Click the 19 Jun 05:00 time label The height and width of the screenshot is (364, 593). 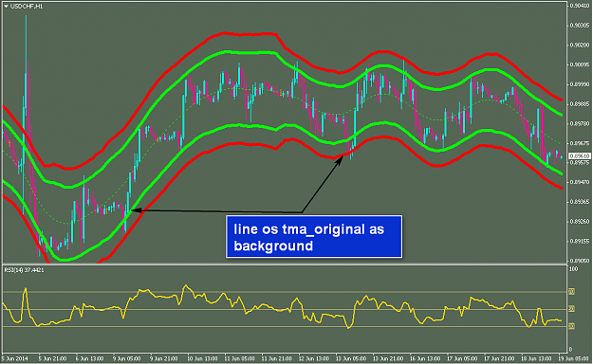(574, 358)
